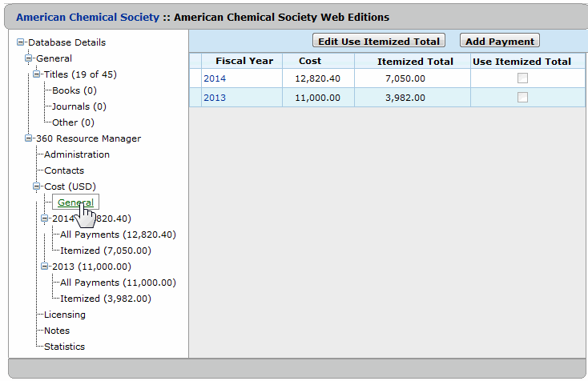The image size is (588, 381).
Task: Collapse the Titles (19 of 45) node
Action: tap(37, 74)
